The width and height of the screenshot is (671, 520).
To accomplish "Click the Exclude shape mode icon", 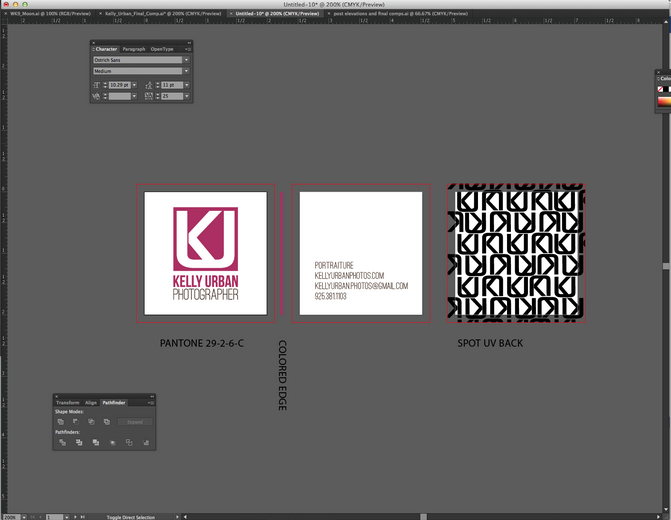I will [x=107, y=422].
